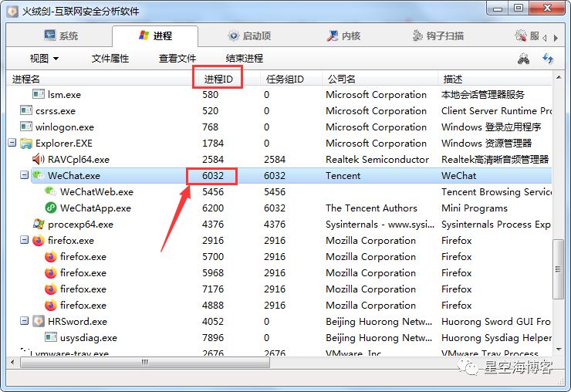The height and width of the screenshot is (392, 571).
Task: Click the vertical scrollbar thumb
Action: (x=558, y=269)
